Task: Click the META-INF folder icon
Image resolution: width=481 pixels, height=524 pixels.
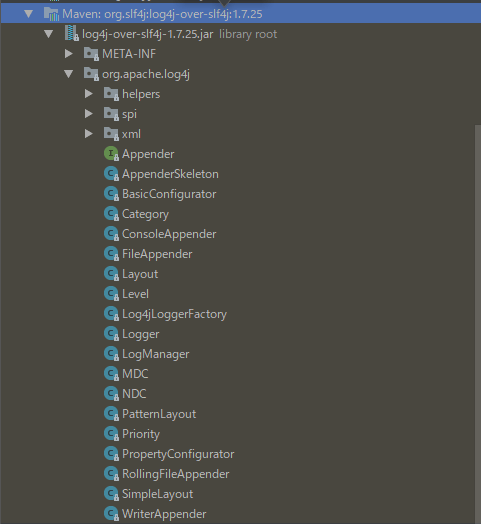Action: point(91,54)
